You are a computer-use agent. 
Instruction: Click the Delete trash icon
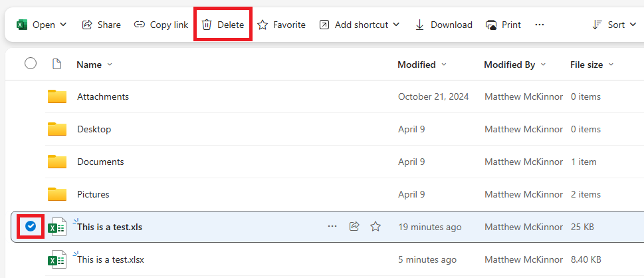[207, 25]
